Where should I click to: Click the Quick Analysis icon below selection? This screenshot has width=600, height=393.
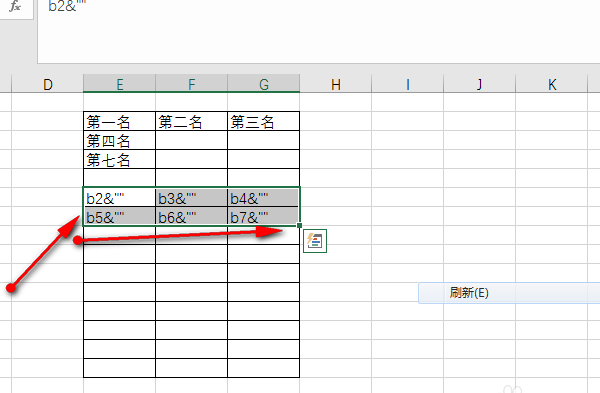pos(315,241)
